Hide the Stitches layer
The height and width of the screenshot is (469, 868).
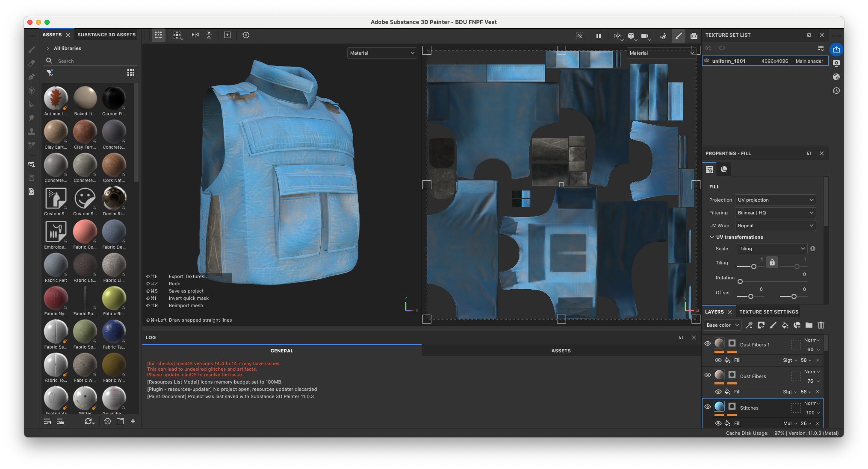coord(708,407)
